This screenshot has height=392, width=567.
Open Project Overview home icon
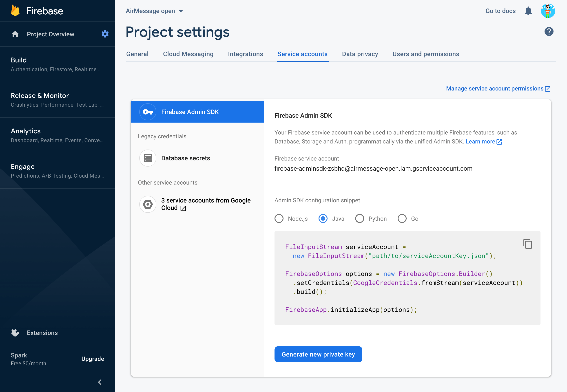[15, 34]
